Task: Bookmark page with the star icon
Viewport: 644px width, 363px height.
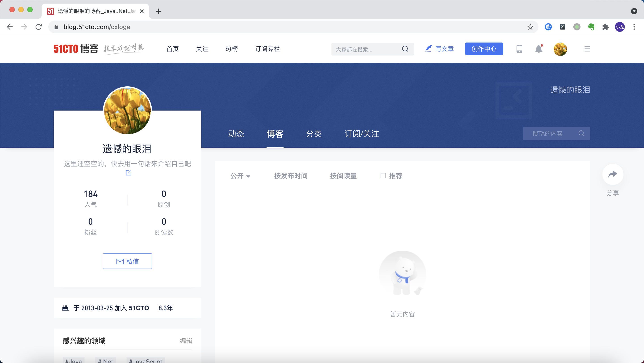Action: (x=530, y=27)
